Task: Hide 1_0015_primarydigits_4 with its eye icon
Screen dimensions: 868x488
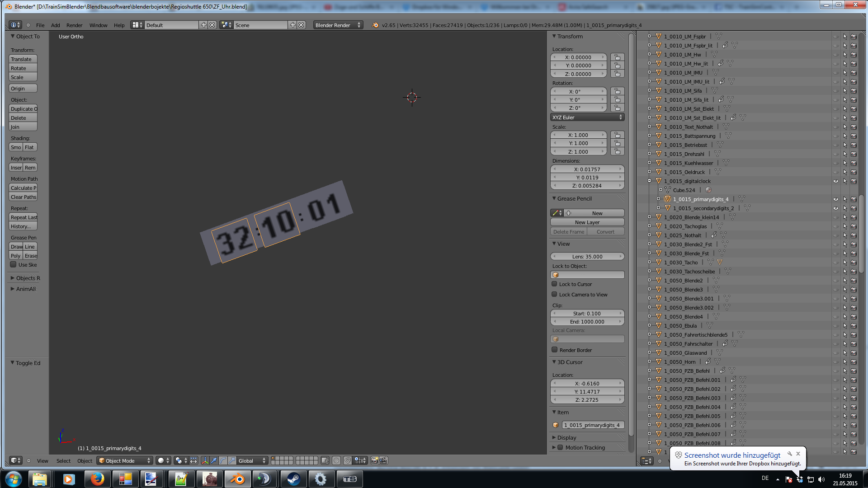Action: coord(835,199)
